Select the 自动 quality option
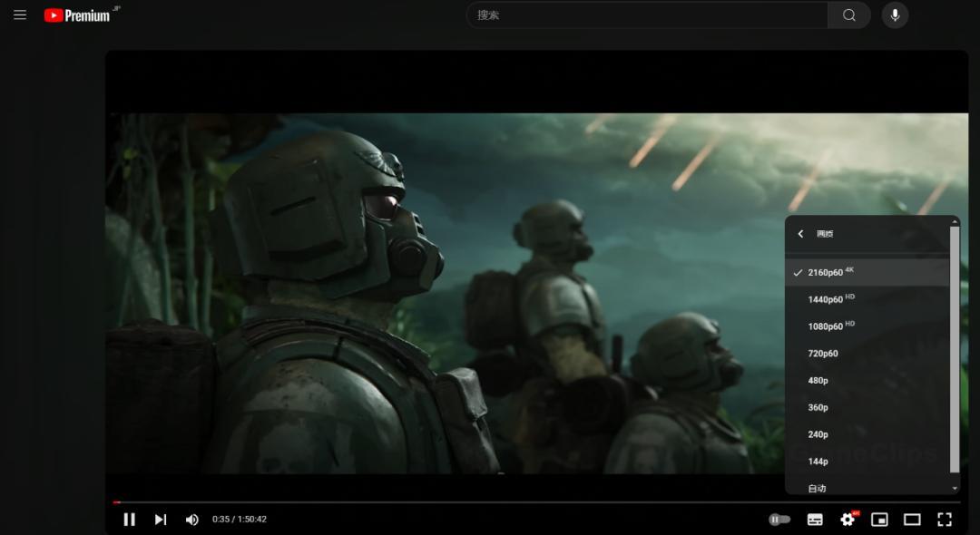The image size is (980, 535). click(x=867, y=488)
